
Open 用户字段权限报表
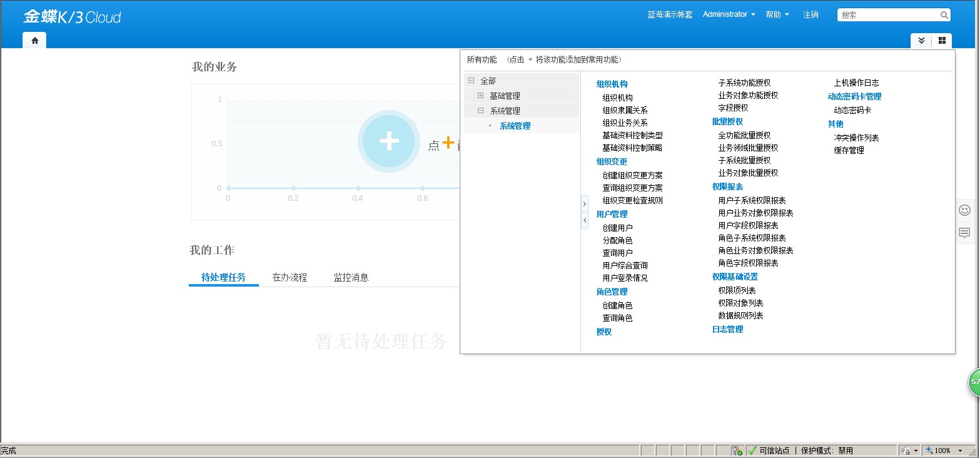point(748,225)
